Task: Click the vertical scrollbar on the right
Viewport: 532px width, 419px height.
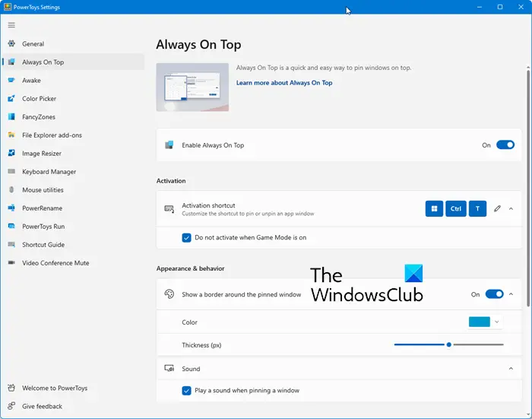Action: [x=528, y=187]
